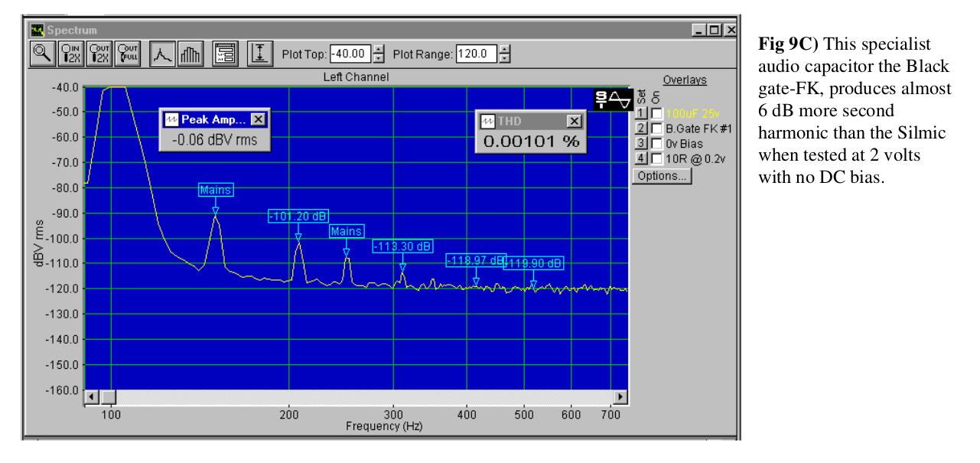Click the 'B.Gate FK #1' overlay label
Image resolution: width=980 pixels, height=463 pixels.
(698, 129)
